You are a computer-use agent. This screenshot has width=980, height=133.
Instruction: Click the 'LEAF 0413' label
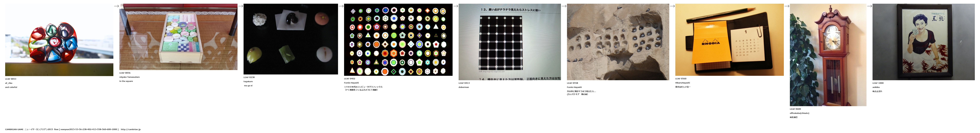[464, 83]
